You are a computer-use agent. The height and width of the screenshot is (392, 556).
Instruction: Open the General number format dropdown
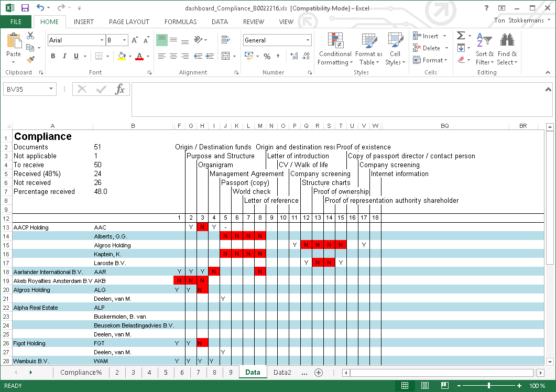(308, 40)
